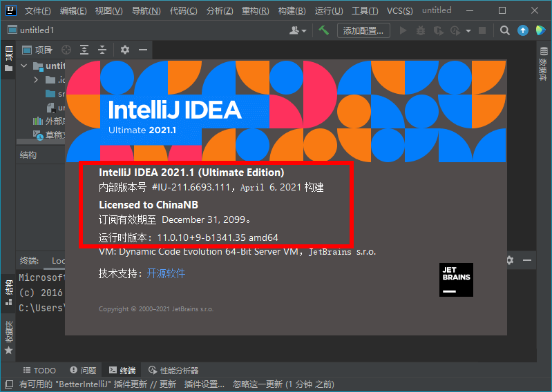
Task: Click the Expand All icon in project panel
Action: pyautogui.click(x=84, y=50)
